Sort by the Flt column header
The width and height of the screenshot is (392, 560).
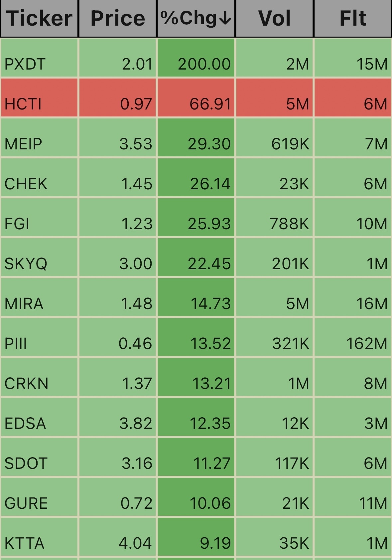point(353,18)
